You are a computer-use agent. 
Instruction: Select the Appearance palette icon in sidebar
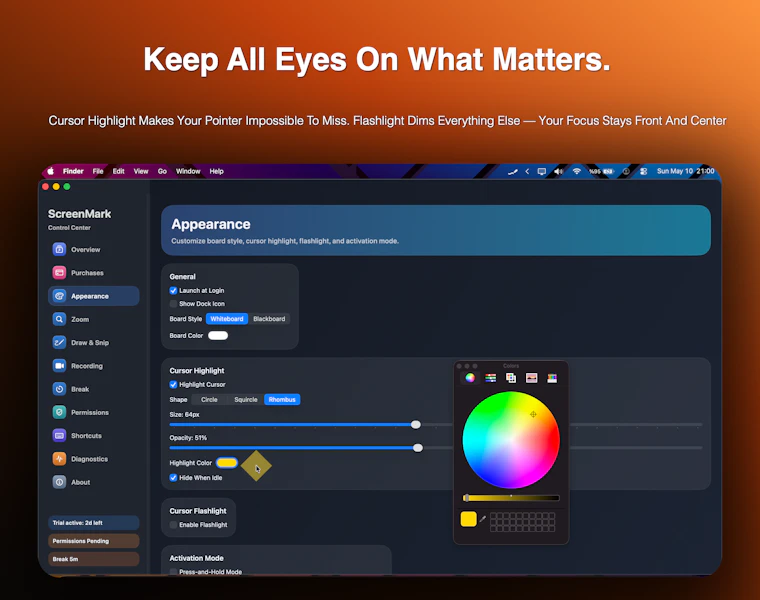(x=59, y=296)
